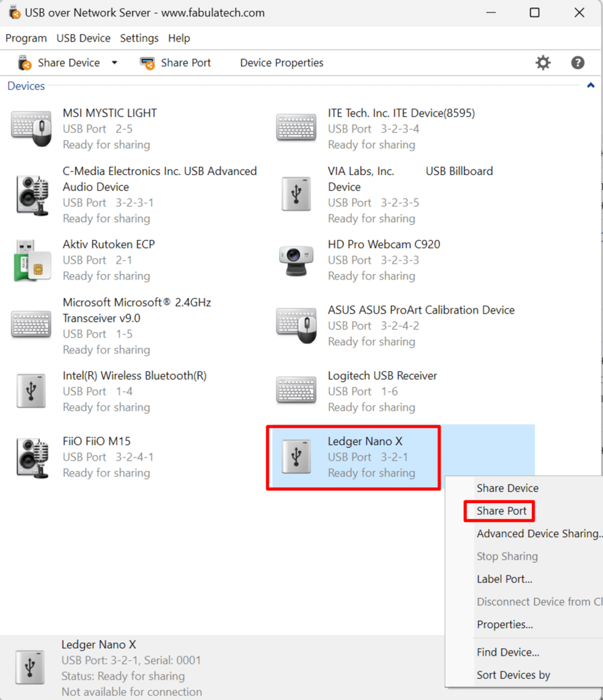This screenshot has height=700, width=603.
Task: Click the app icon in the title bar
Action: (x=15, y=12)
